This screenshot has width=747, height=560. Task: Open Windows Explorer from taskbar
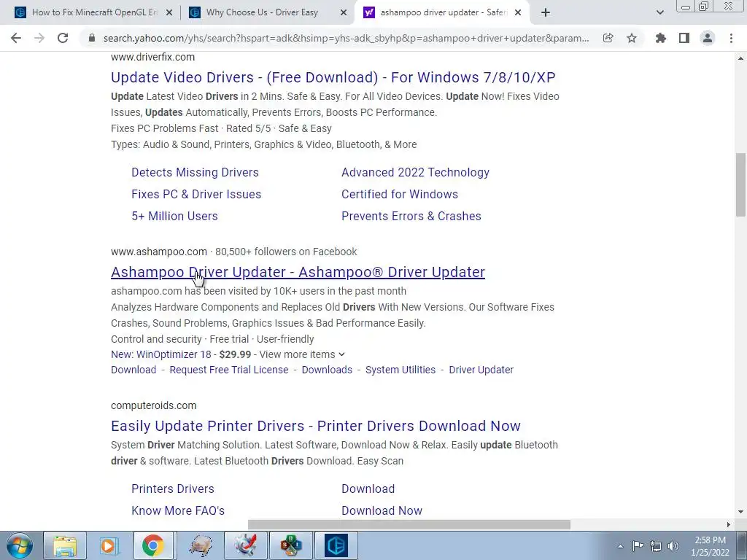[x=65, y=545]
